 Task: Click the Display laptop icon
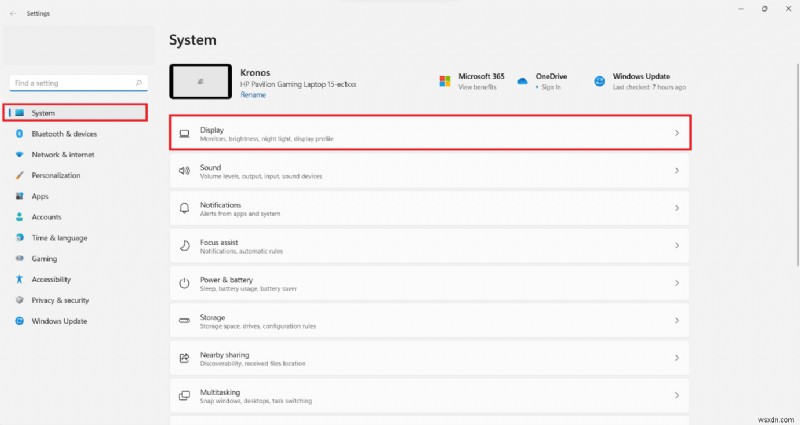(184, 134)
